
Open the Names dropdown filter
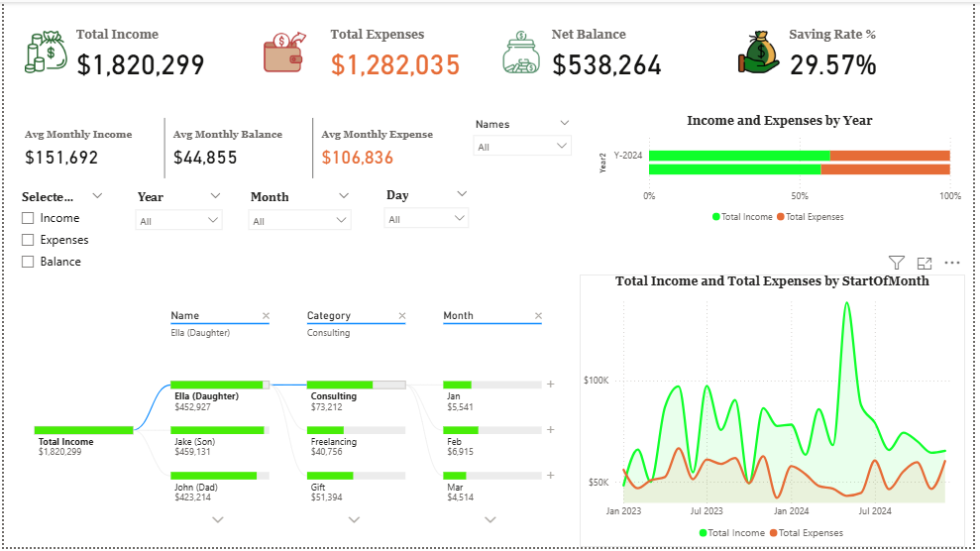tap(523, 147)
